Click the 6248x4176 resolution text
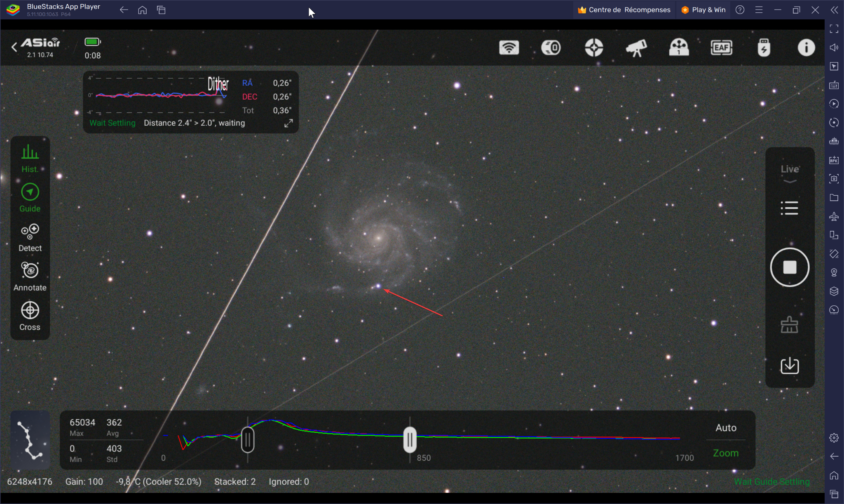The width and height of the screenshot is (844, 504). (30, 481)
